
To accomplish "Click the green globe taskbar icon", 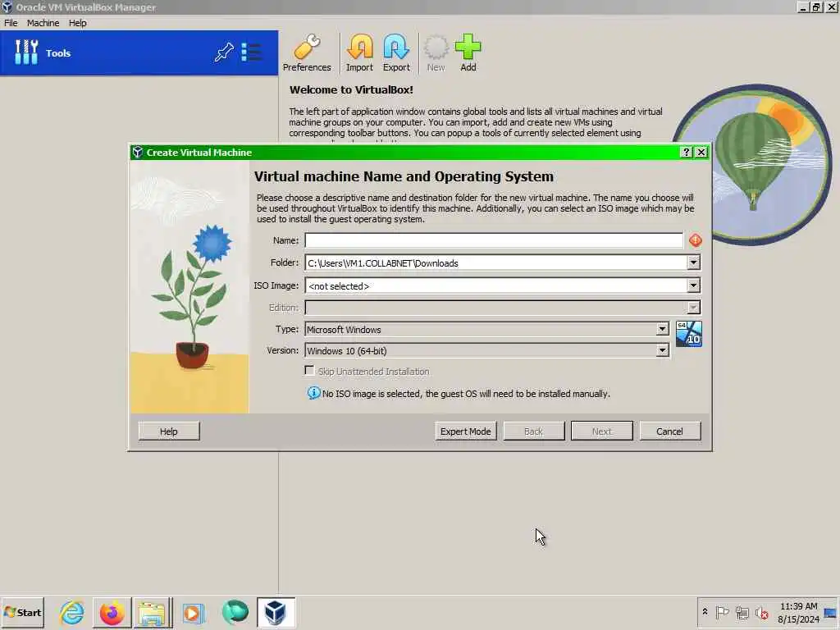I will point(235,612).
